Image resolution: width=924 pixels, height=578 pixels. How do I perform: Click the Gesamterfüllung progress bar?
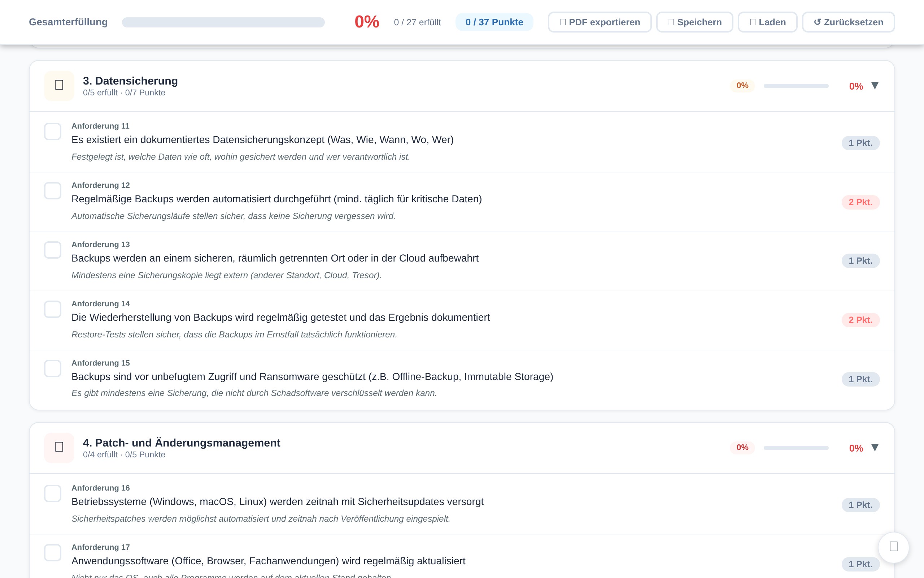pyautogui.click(x=223, y=22)
